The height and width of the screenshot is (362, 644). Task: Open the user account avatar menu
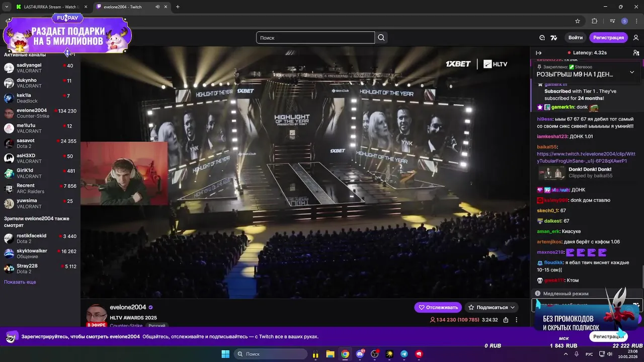coord(636,38)
